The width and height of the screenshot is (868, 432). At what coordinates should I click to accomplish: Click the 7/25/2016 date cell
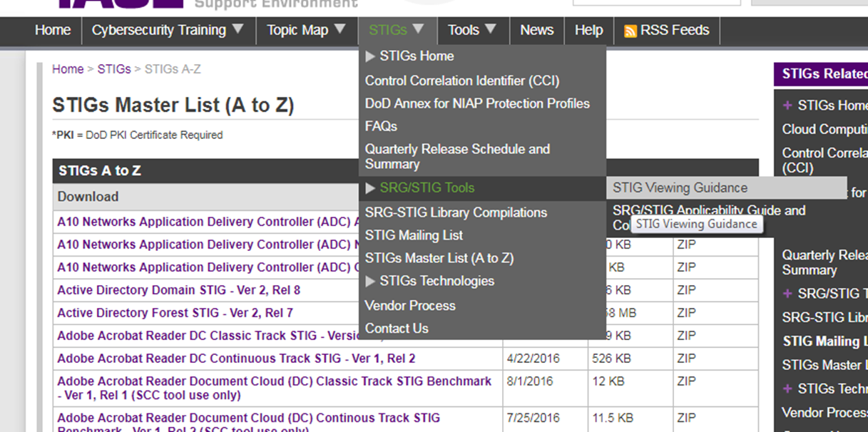[533, 418]
